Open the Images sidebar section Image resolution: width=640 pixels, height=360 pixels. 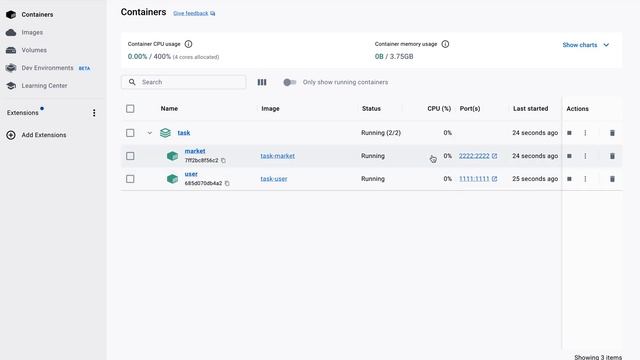click(32, 32)
